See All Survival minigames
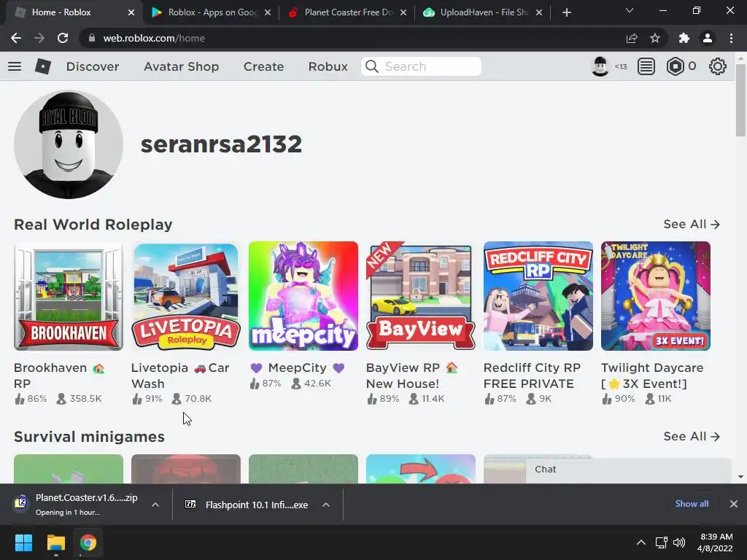 [x=692, y=436]
